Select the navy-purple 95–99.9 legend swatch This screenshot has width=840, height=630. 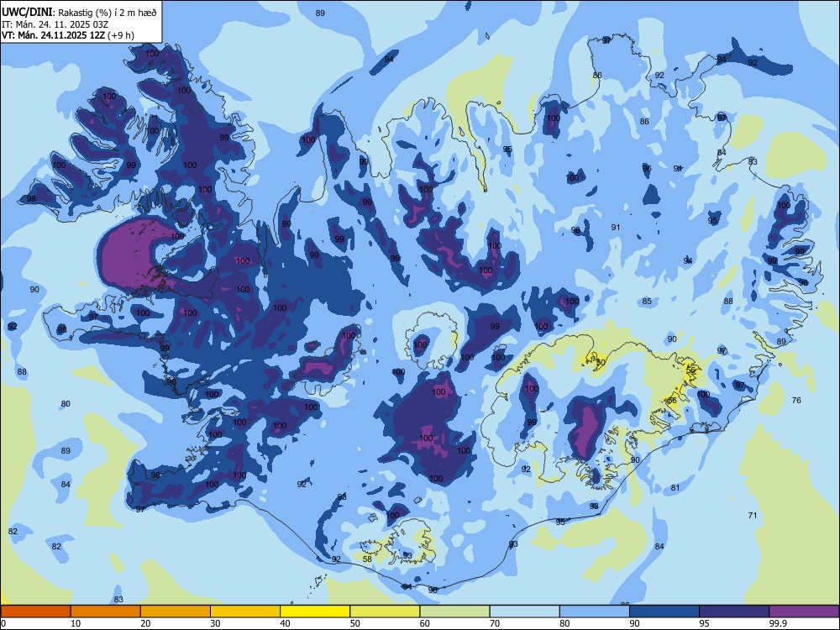point(734,612)
